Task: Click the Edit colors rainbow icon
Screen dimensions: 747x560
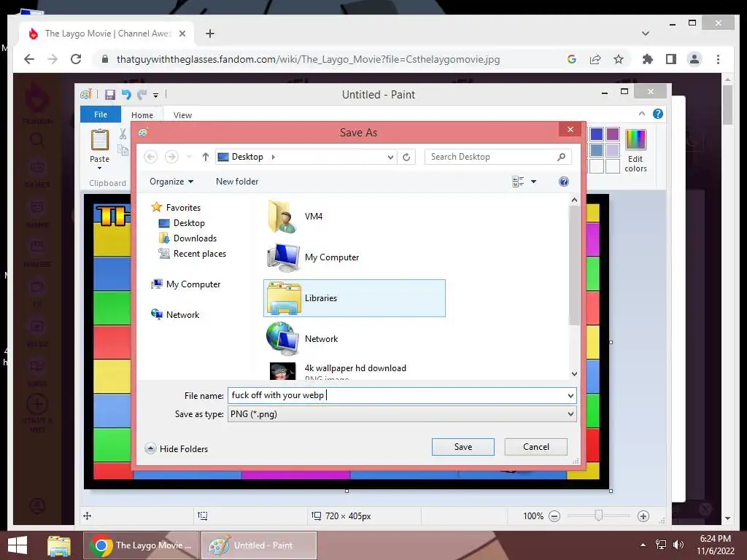Action: point(635,139)
